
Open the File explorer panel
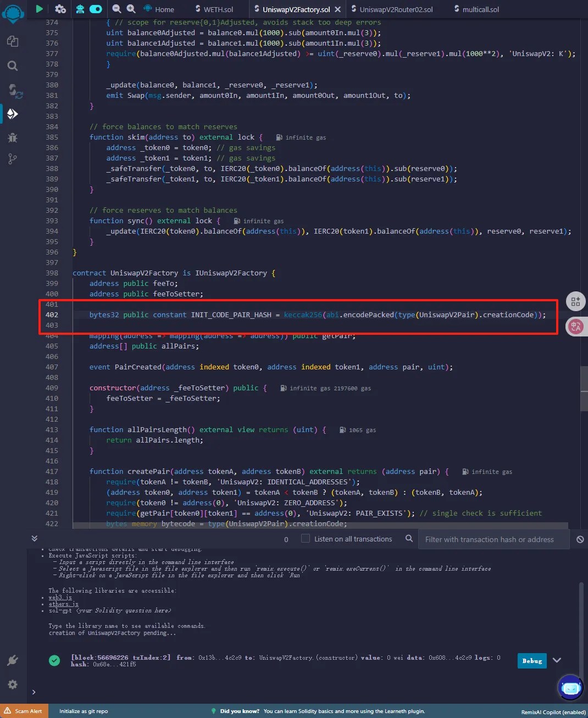(x=13, y=42)
